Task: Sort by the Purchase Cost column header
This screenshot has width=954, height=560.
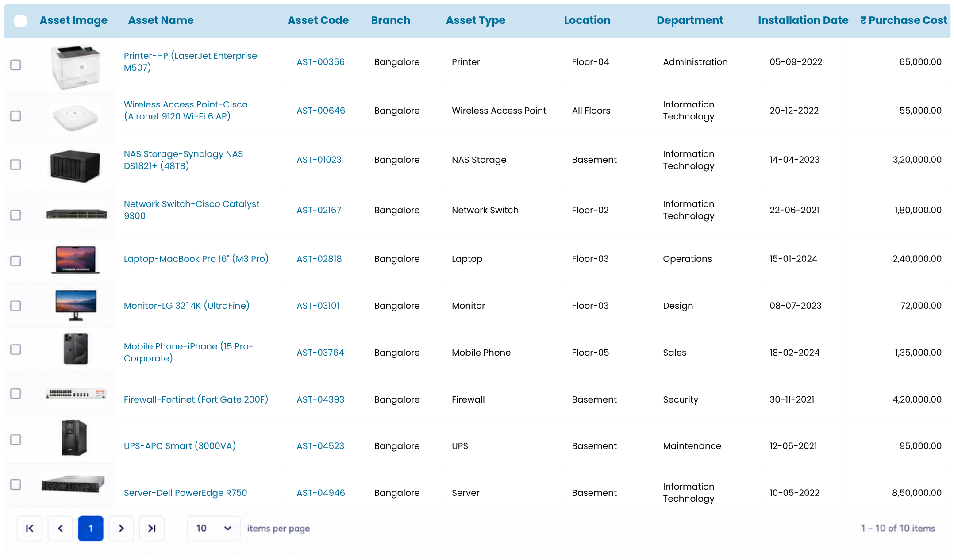Action: click(x=904, y=20)
